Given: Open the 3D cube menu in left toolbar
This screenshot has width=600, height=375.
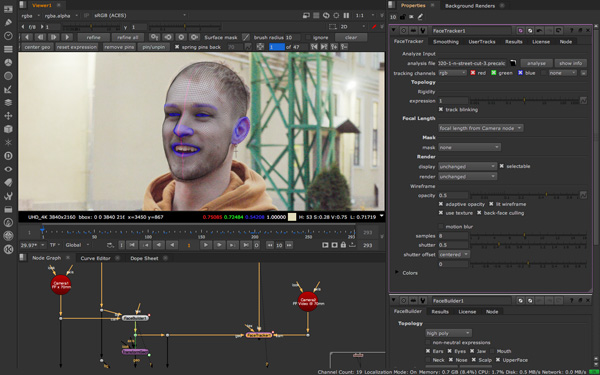Looking at the screenshot, I should 8,129.
